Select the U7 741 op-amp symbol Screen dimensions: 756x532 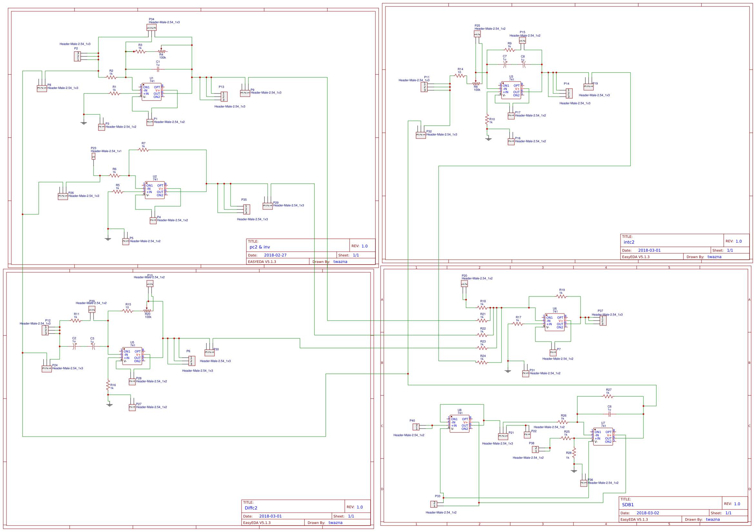[603, 437]
